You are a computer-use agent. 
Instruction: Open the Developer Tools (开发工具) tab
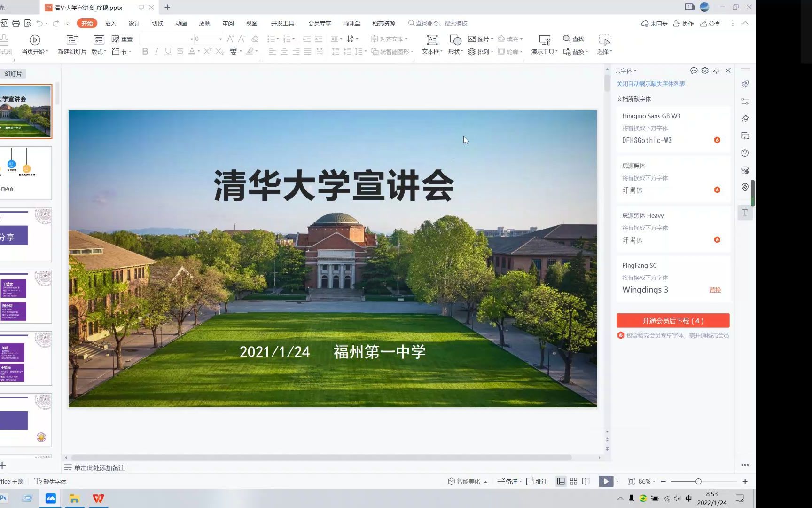click(x=282, y=24)
